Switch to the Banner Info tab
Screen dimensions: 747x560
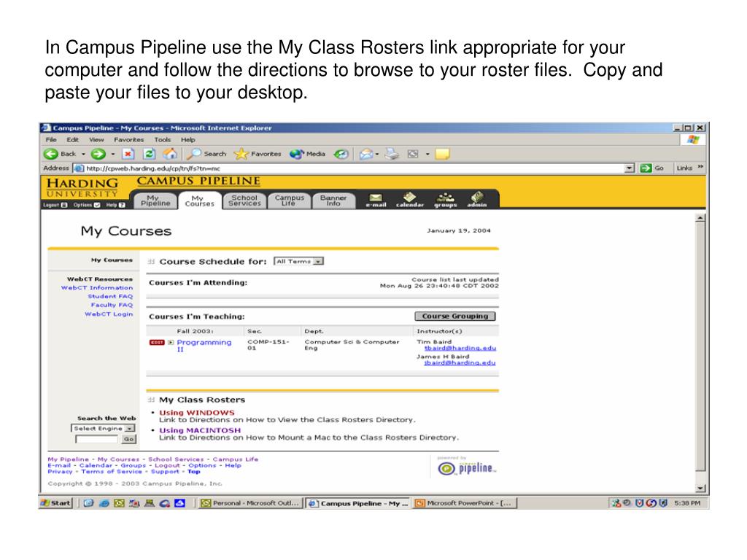tap(333, 201)
